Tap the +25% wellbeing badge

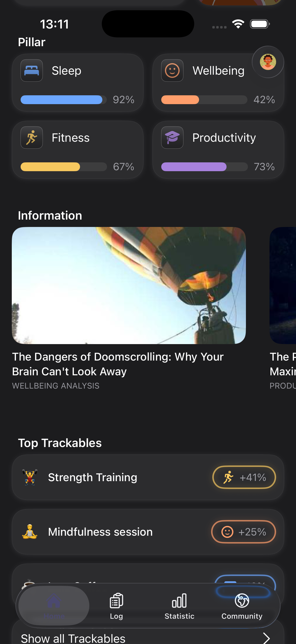[243, 532]
